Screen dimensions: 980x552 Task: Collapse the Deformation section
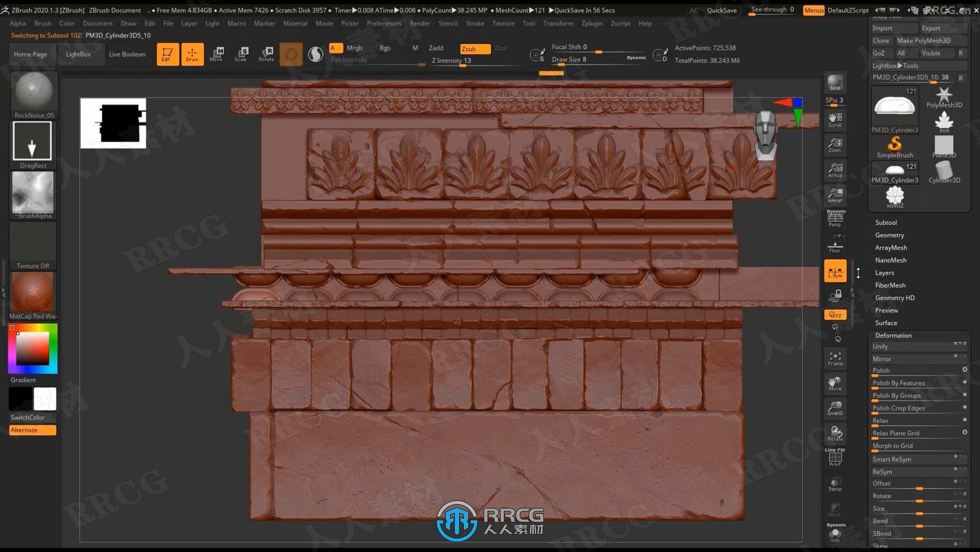893,335
